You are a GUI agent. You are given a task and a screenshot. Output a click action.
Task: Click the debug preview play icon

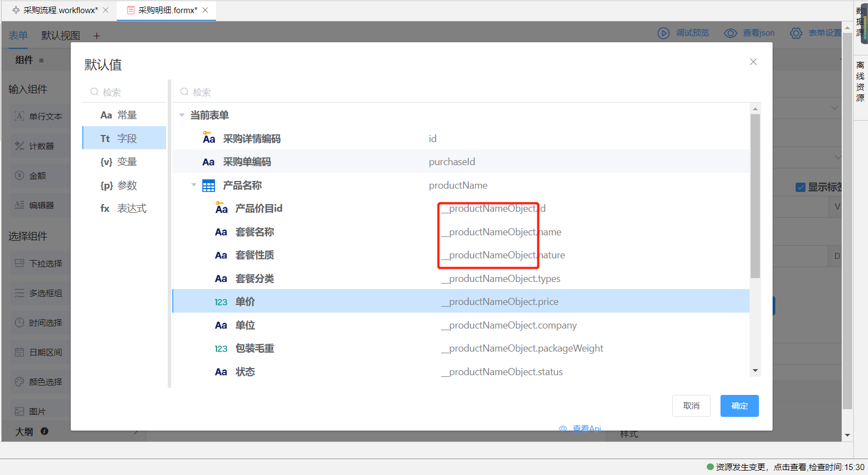click(663, 33)
